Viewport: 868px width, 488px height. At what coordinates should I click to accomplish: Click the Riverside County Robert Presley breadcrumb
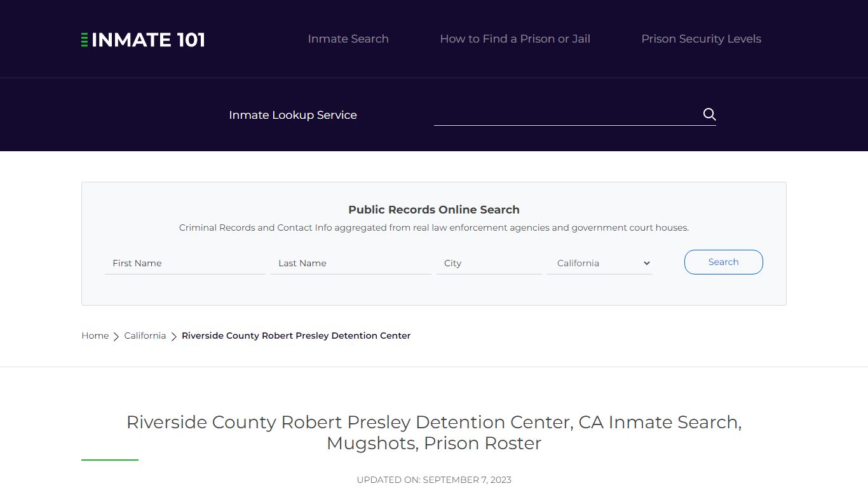(x=296, y=335)
